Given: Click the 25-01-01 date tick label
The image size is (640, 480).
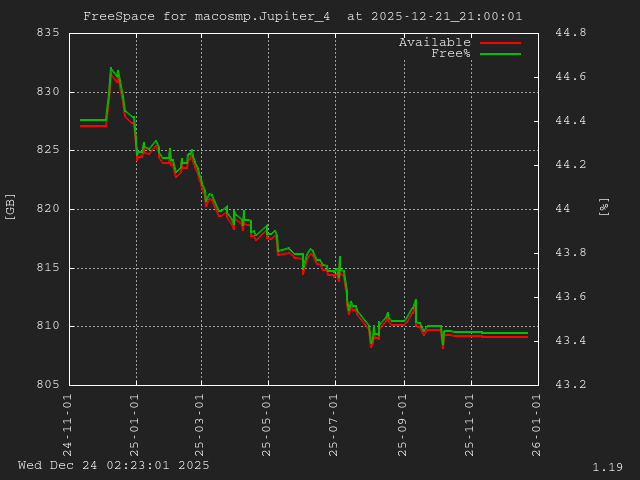Looking at the screenshot, I should pyautogui.click(x=135, y=423).
